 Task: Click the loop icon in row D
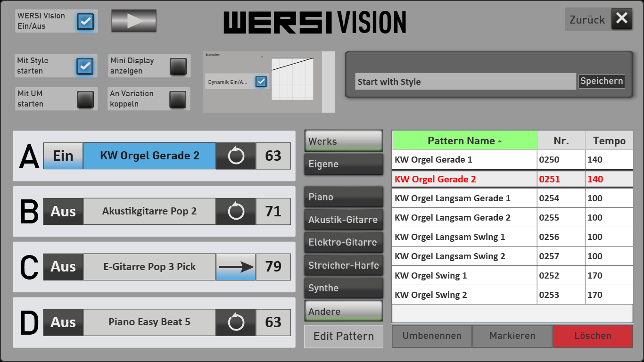coord(236,322)
